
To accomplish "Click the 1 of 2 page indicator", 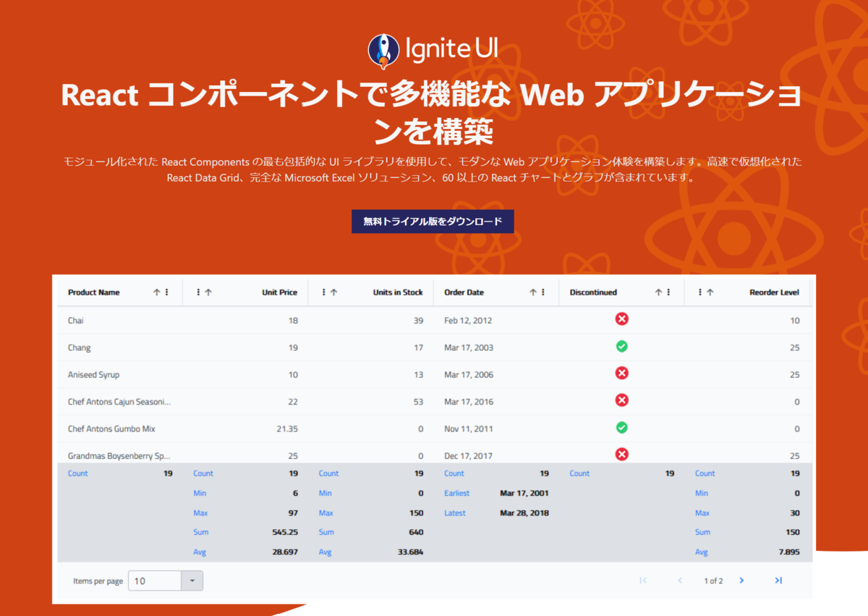I will (x=713, y=581).
